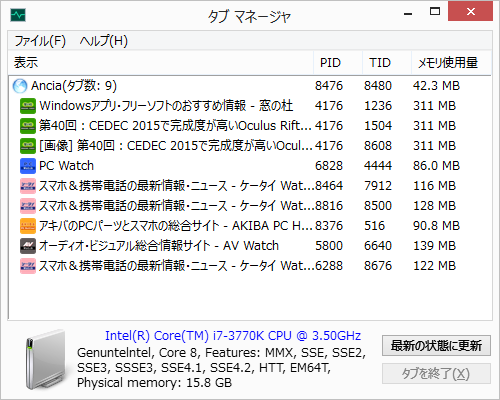Click the TID value 1236
This screenshot has height=400, width=500.
[378, 106]
